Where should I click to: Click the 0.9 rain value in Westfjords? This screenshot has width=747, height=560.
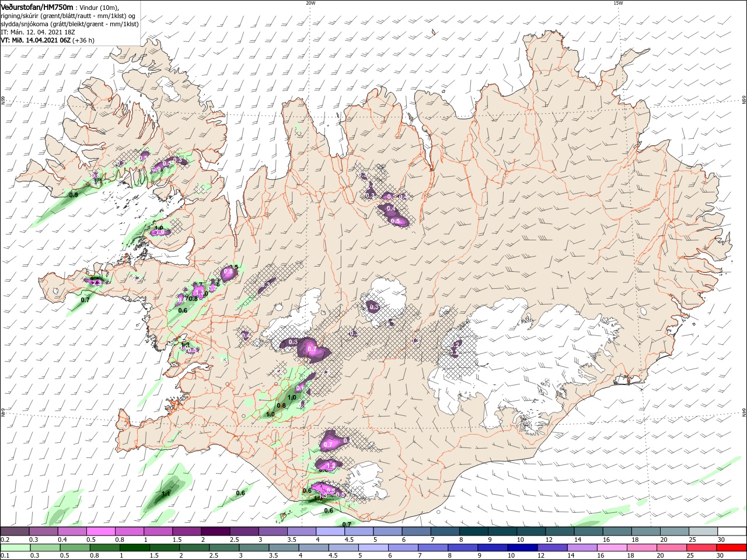pyautogui.click(x=74, y=195)
